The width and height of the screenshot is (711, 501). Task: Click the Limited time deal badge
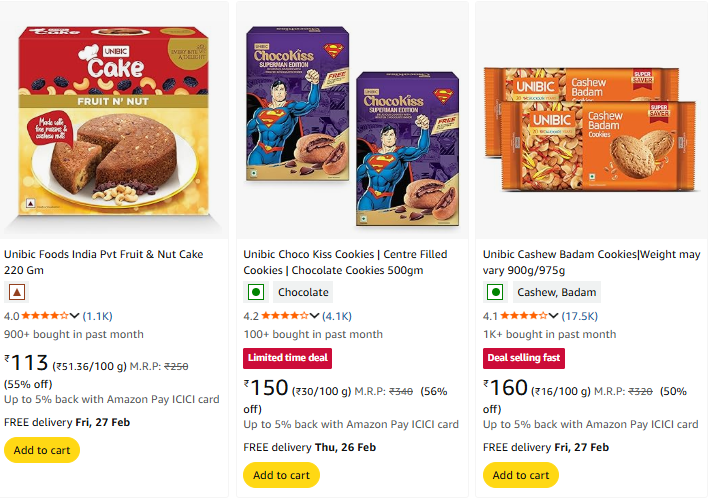point(287,358)
